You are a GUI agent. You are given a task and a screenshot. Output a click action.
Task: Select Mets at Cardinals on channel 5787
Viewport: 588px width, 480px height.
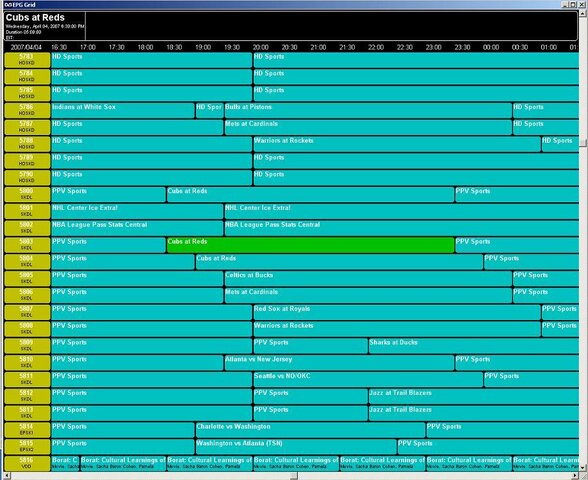[x=368, y=128]
